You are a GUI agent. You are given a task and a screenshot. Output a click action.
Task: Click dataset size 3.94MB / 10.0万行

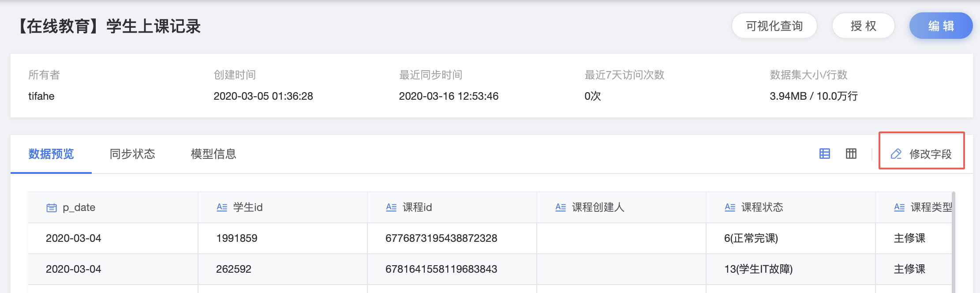[x=814, y=96]
